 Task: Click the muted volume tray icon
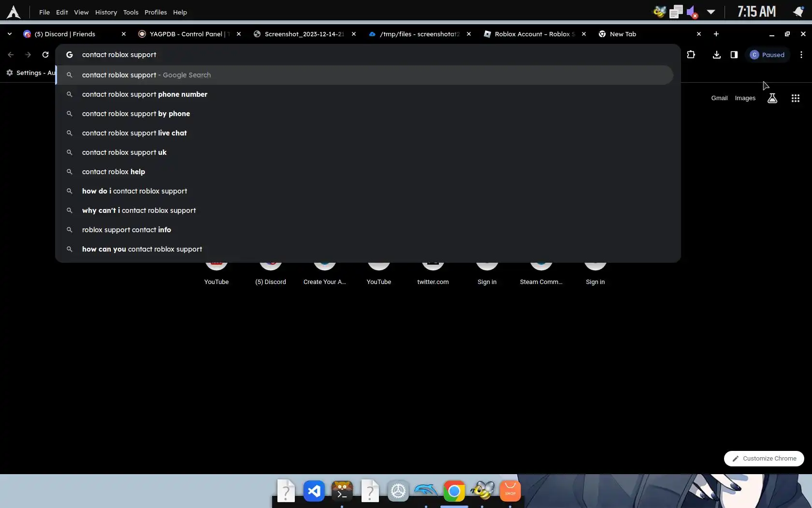tap(692, 12)
